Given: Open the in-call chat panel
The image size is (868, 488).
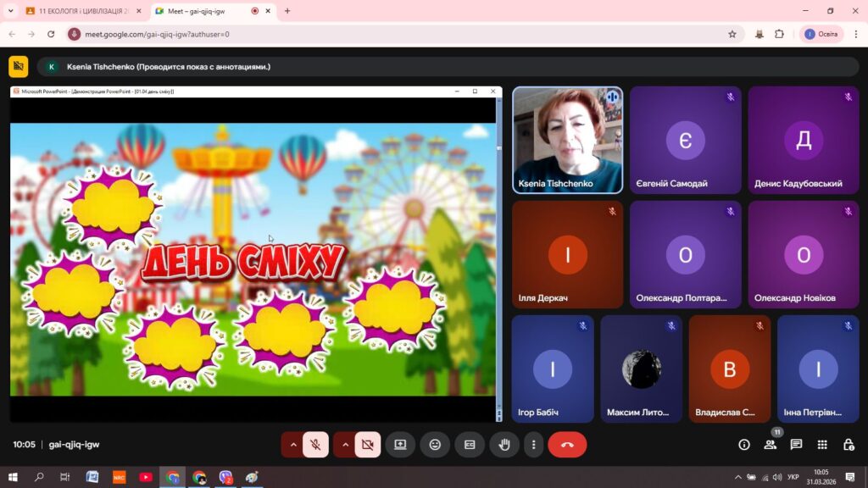Looking at the screenshot, I should (796, 445).
